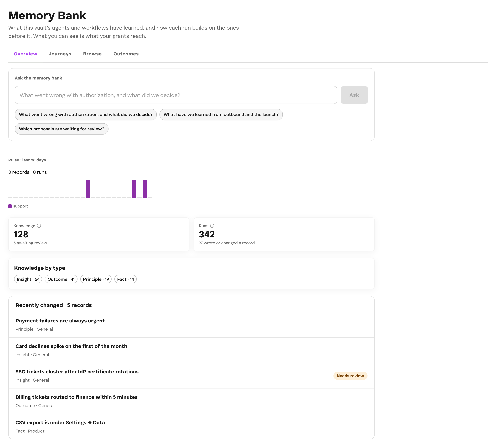Click the 'Recently changed · 5 records' heading
This screenshot has height=448, width=496.
(x=54, y=305)
